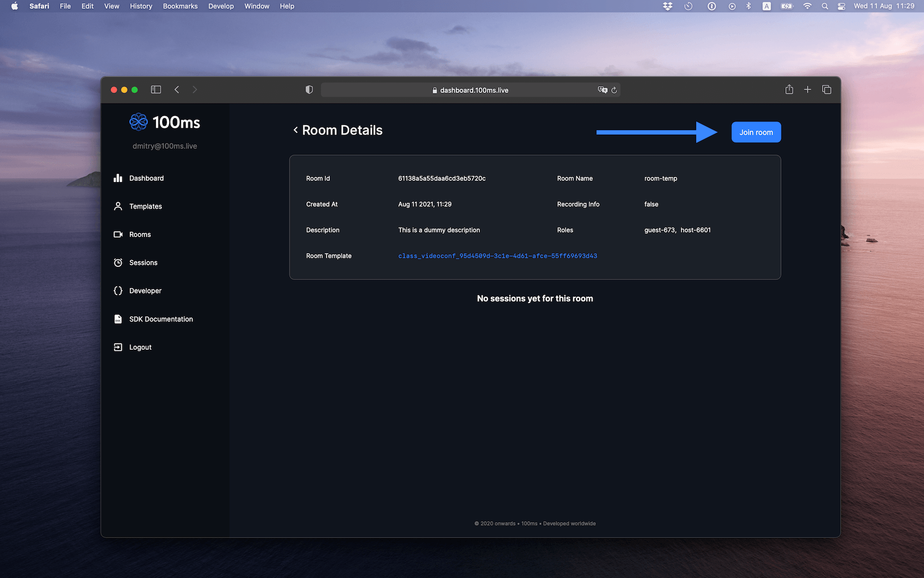This screenshot has height=578, width=924.
Task: Click the translate icon in address bar
Action: tap(602, 90)
